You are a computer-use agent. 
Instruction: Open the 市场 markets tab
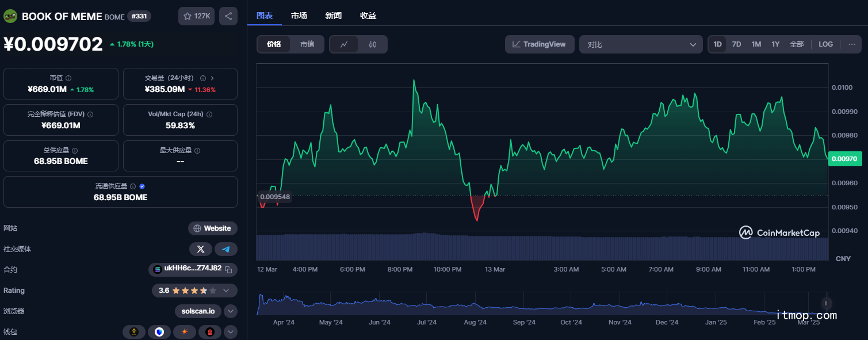[x=299, y=16]
